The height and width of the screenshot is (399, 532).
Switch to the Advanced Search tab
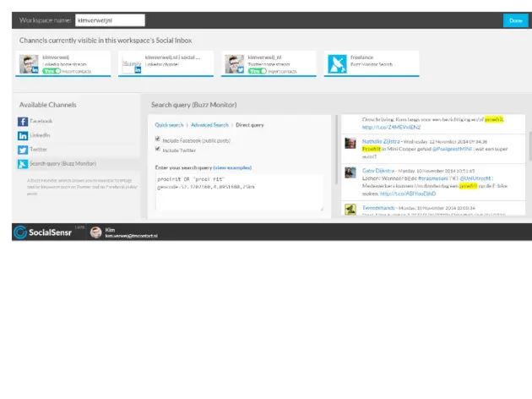pyautogui.click(x=209, y=125)
